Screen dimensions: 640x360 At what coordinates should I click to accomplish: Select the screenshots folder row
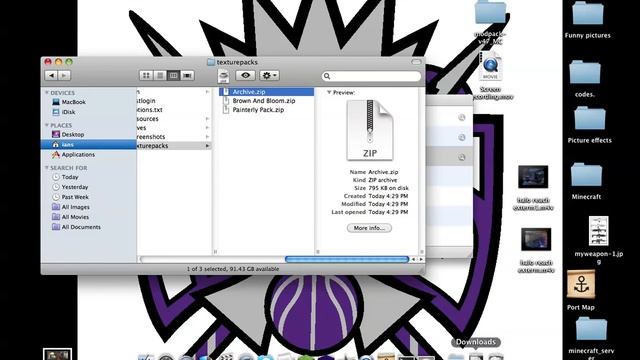click(174, 137)
